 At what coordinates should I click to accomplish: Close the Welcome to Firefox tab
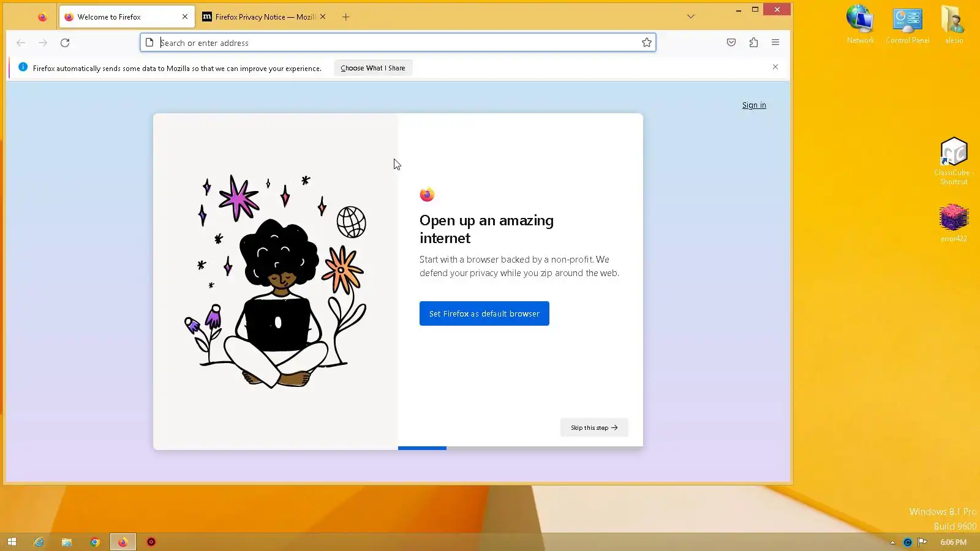coord(185,17)
